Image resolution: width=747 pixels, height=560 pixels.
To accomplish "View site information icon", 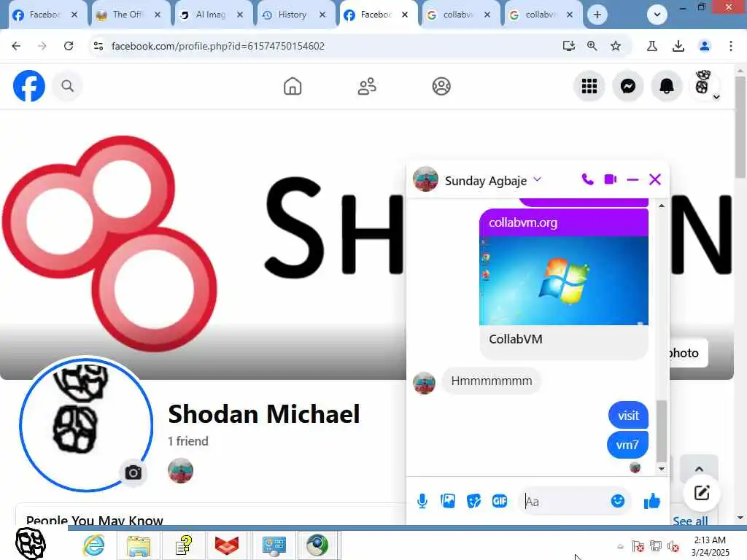I will point(98,46).
